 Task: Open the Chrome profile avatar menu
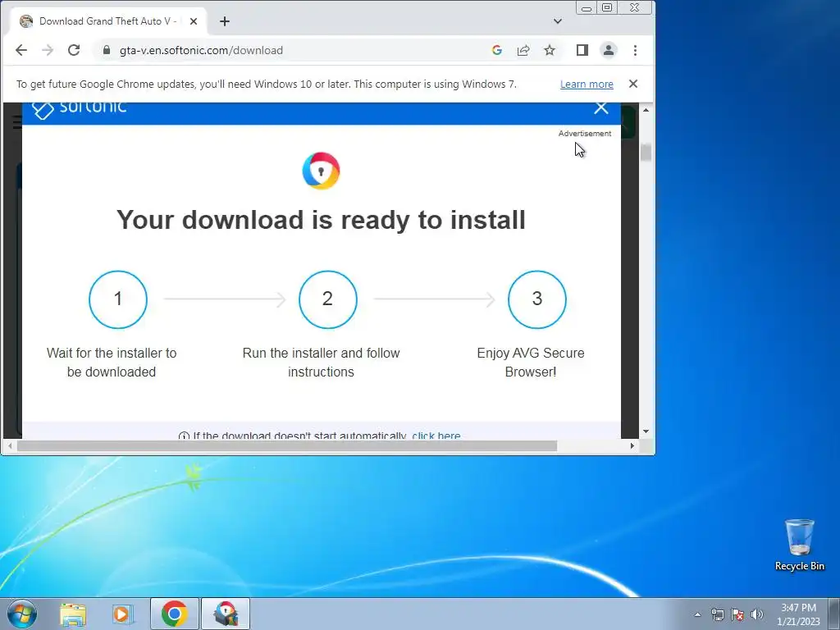point(609,50)
